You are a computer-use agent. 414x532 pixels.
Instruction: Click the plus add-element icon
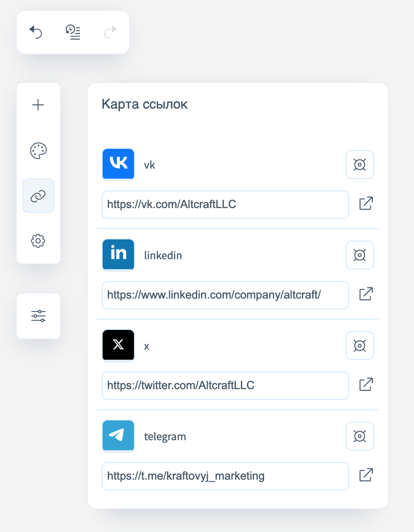[x=38, y=105]
